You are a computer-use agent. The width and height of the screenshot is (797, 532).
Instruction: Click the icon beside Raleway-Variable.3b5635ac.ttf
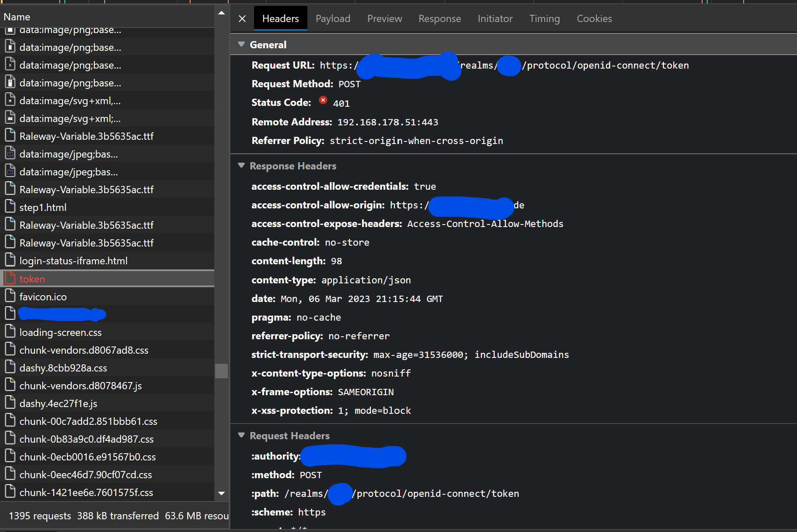point(9,136)
